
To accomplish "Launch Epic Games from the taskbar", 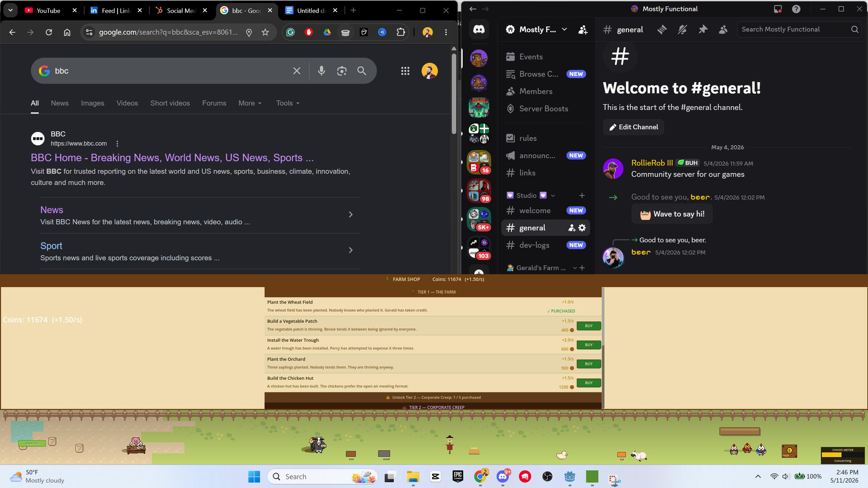I will 458,476.
